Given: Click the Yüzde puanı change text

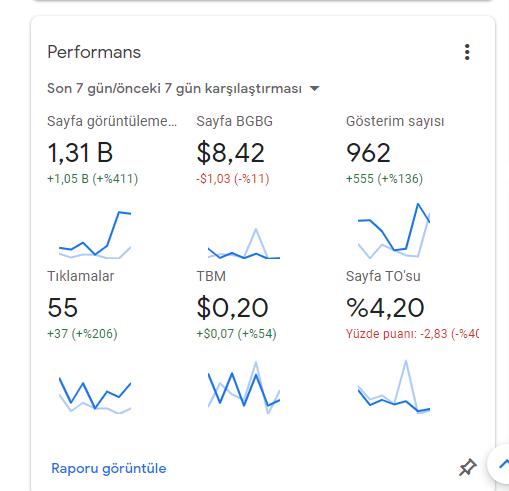Looking at the screenshot, I should tap(412, 334).
